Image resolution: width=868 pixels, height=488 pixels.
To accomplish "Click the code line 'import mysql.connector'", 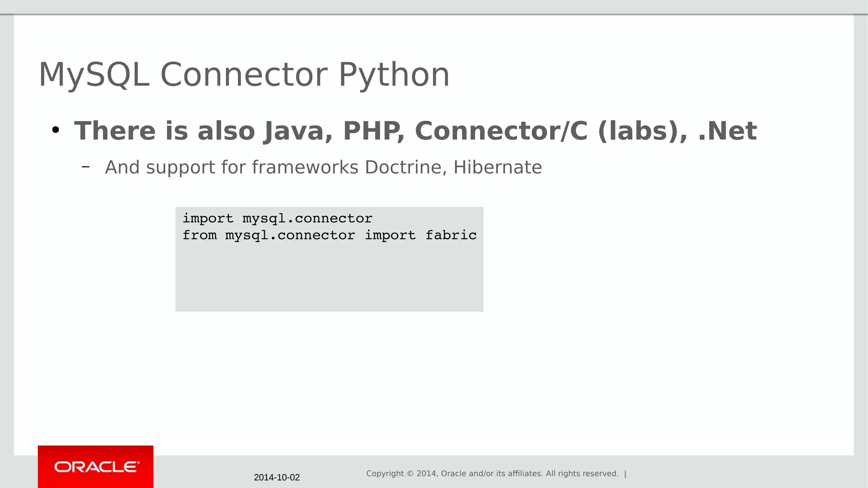I will (x=278, y=219).
